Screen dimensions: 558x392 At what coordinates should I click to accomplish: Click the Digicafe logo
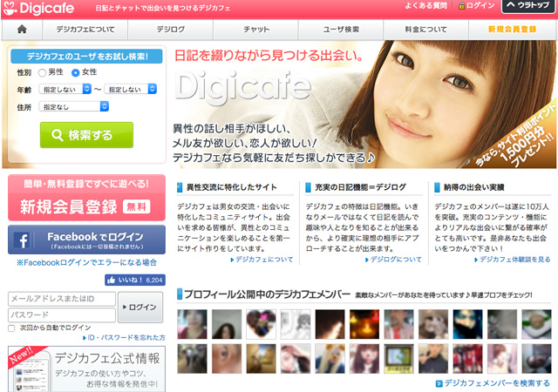tap(38, 9)
